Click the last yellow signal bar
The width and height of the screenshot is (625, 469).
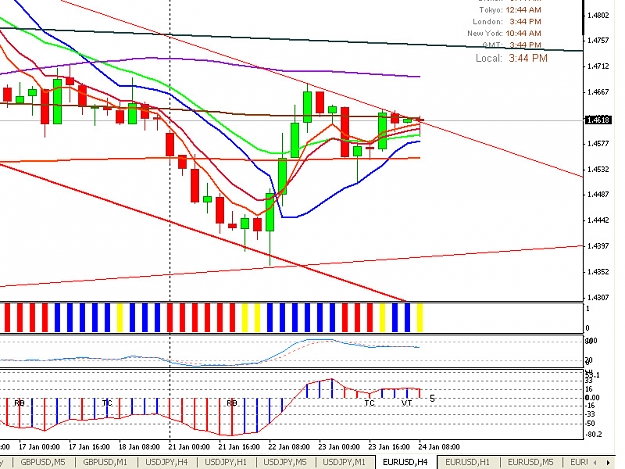click(x=420, y=318)
